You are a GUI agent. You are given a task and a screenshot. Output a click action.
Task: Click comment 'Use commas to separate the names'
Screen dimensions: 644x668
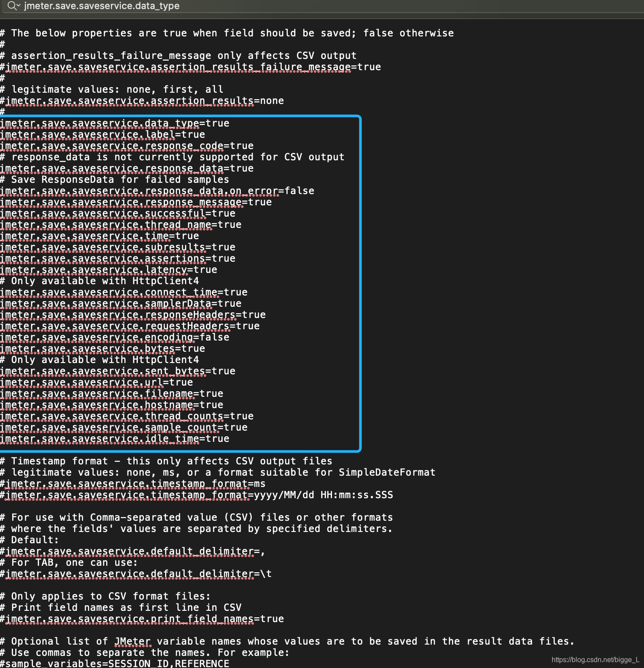pyautogui.click(x=145, y=653)
